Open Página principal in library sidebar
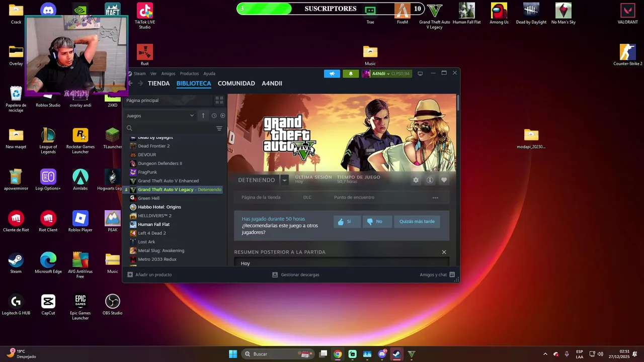 pyautogui.click(x=168, y=100)
